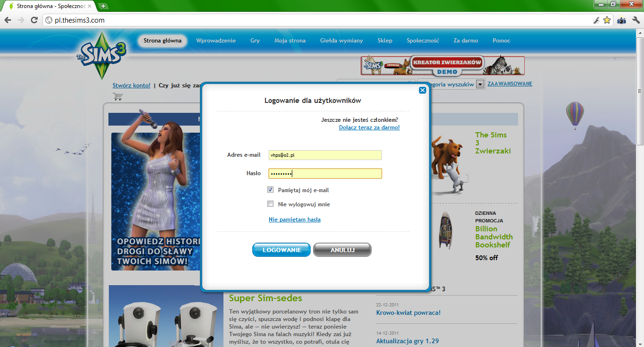Click the 50% off text
The width and height of the screenshot is (644, 347).
487,258
